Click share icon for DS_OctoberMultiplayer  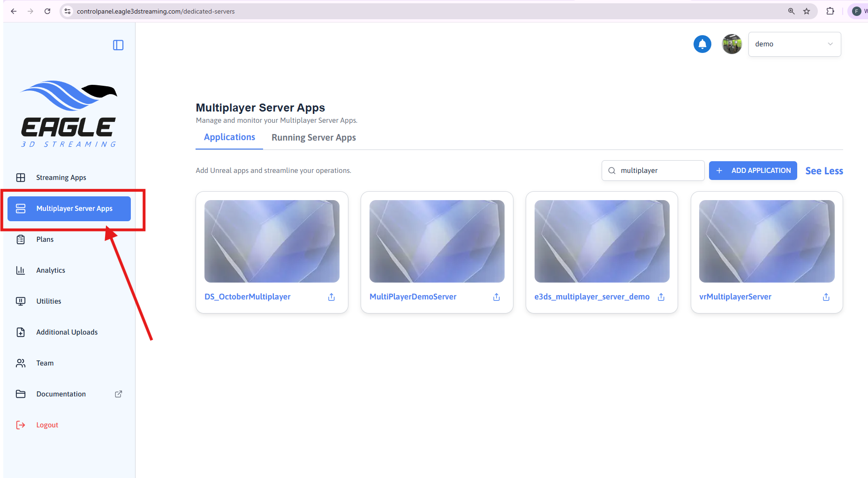point(332,297)
